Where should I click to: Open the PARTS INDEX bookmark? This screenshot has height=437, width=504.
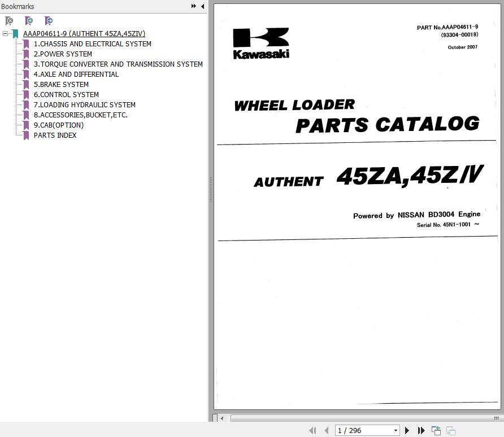(55, 135)
